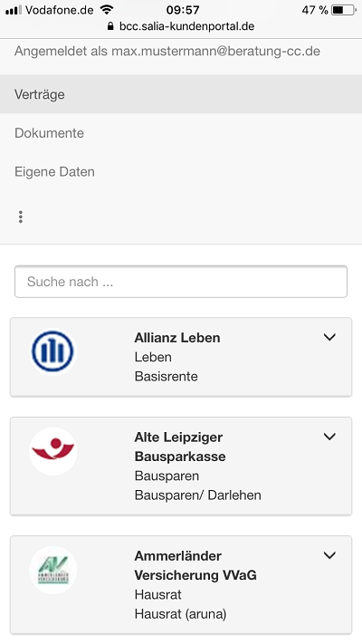Select the Bausparen/ Darlehen contract text
362x644 pixels.
click(x=198, y=495)
